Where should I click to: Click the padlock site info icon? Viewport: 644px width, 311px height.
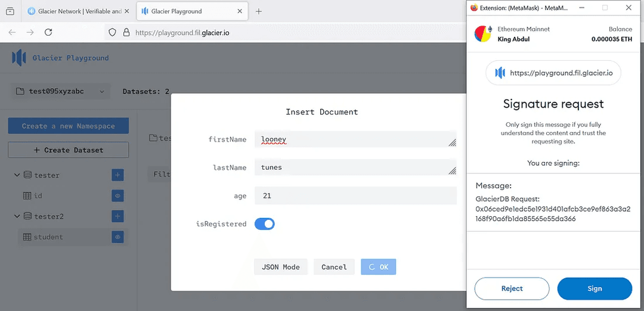(x=126, y=32)
